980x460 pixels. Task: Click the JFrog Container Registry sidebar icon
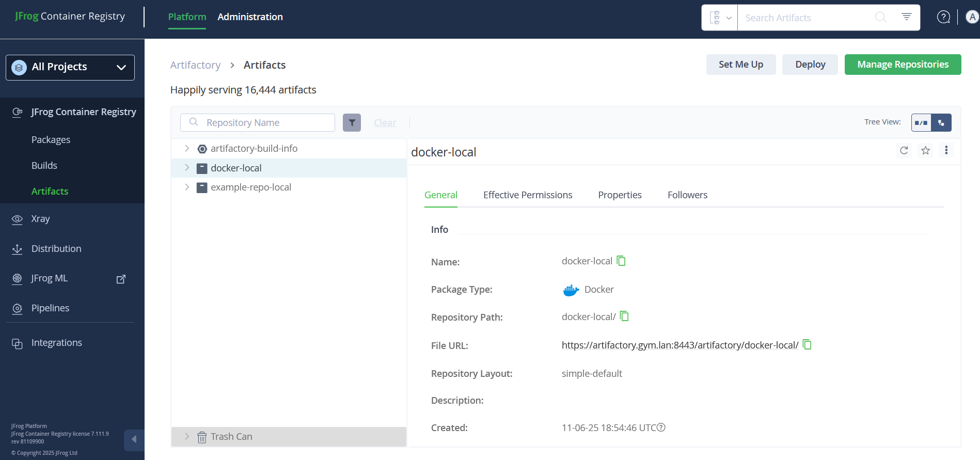coord(17,112)
